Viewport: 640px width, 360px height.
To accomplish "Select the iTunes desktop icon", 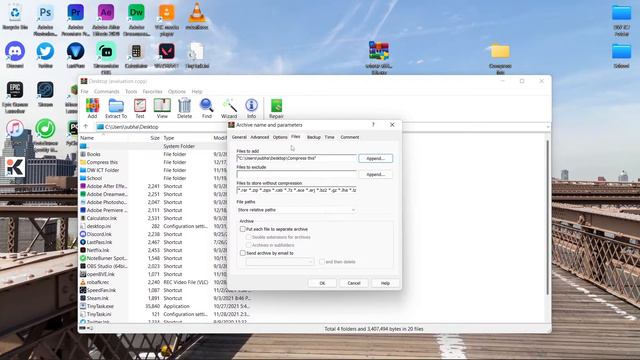I will coord(15,129).
